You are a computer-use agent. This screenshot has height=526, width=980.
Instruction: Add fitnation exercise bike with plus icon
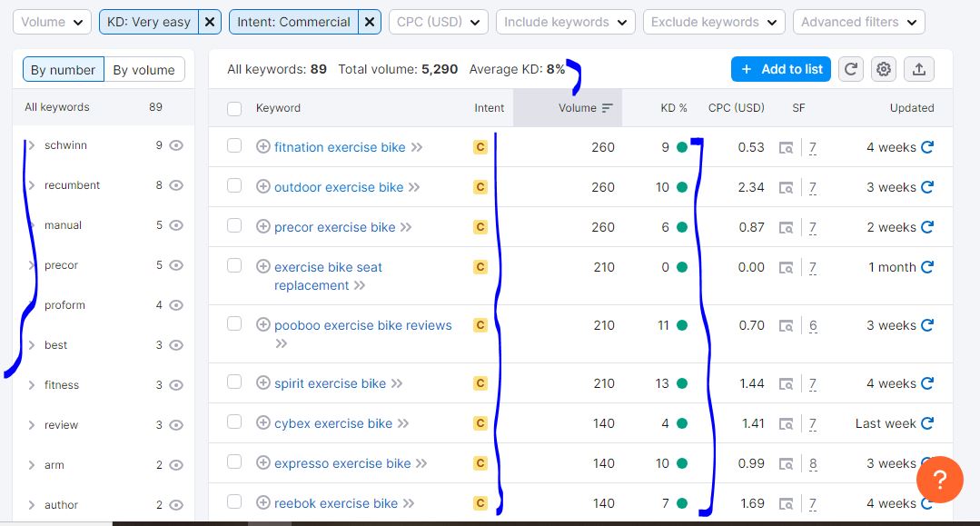(263, 146)
